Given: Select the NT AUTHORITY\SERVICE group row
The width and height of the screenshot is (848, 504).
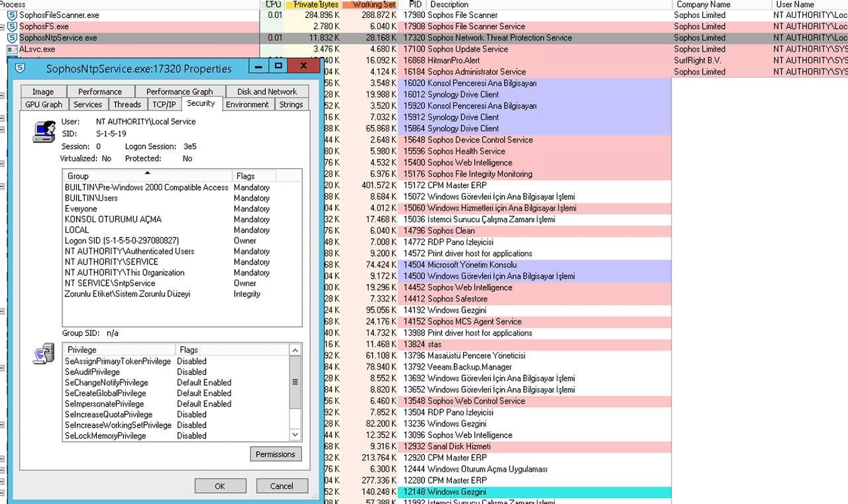Looking at the screenshot, I should (182, 262).
